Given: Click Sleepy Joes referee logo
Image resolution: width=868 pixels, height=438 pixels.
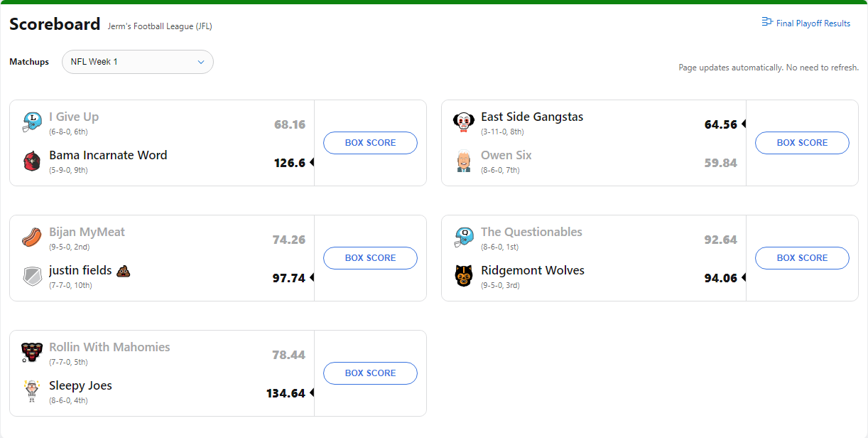Looking at the screenshot, I should pos(32,391).
